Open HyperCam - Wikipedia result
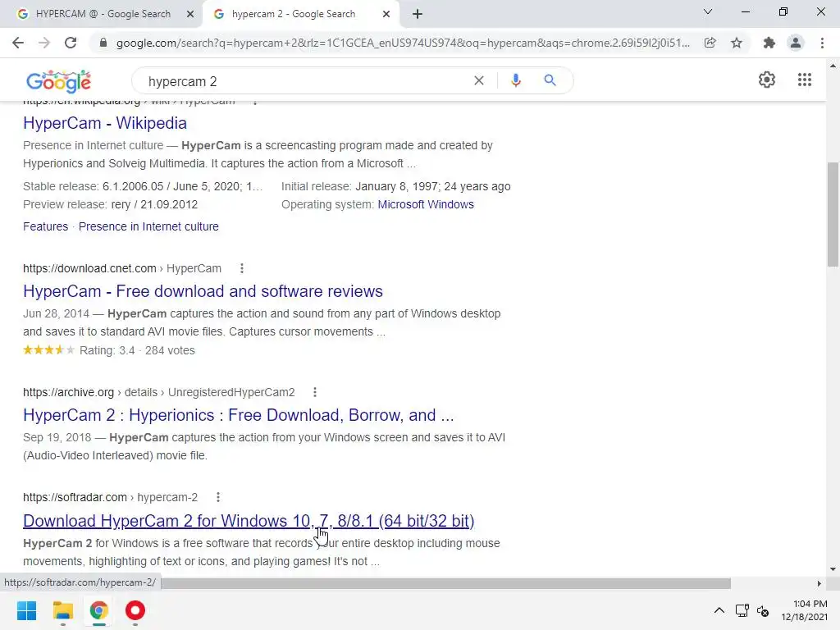Viewport: 840px width, 630px height. click(x=105, y=123)
